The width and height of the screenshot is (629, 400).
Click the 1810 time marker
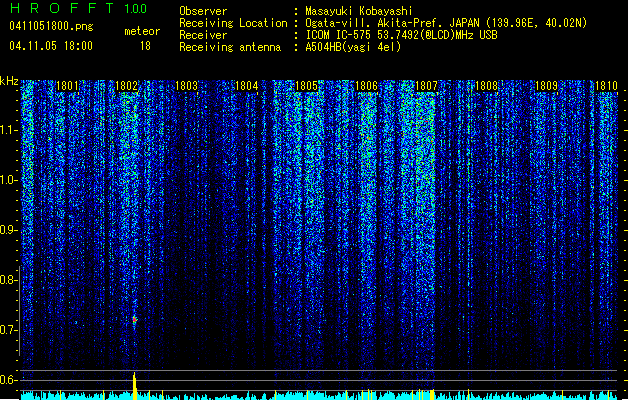point(606,86)
